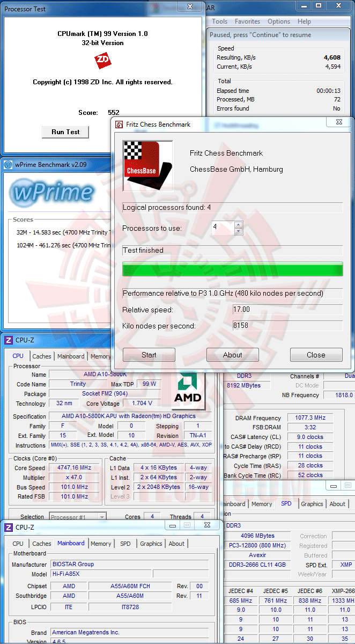Click the Fritz Chess Benchmark title bar icon

click(119, 125)
